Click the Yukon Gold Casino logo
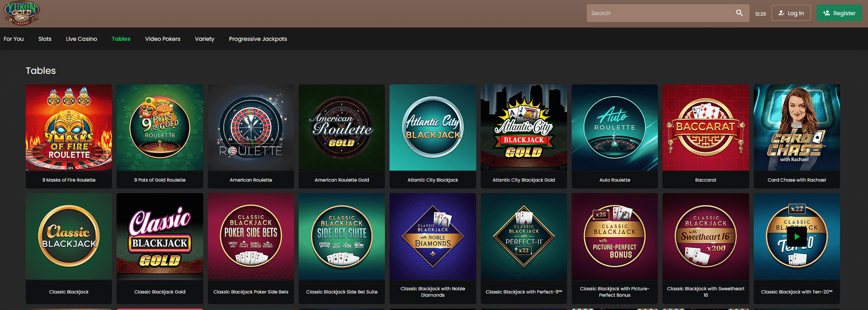The height and width of the screenshot is (310, 868). pyautogui.click(x=22, y=13)
